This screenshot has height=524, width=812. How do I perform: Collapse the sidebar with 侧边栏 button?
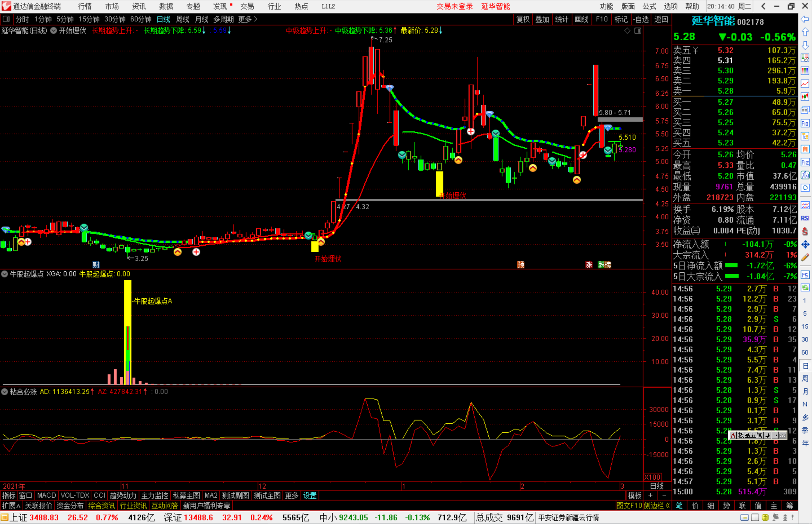pos(657,506)
